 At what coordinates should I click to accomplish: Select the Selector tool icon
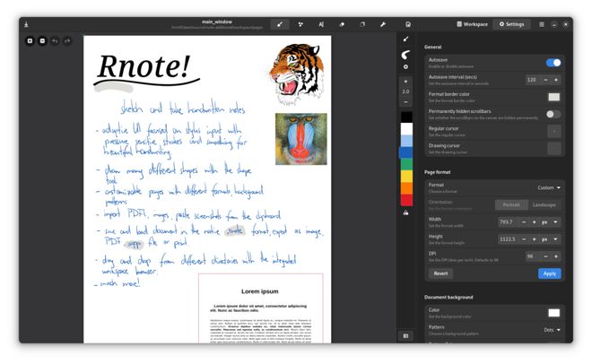point(362,24)
